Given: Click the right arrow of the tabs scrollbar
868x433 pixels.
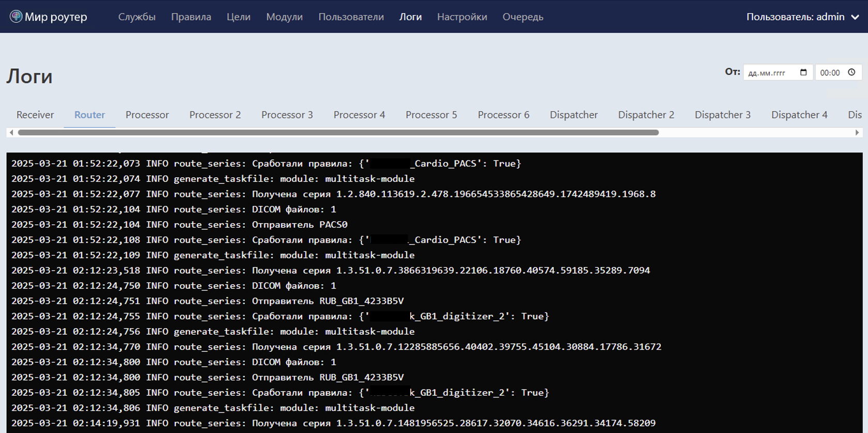Looking at the screenshot, I should [x=857, y=132].
